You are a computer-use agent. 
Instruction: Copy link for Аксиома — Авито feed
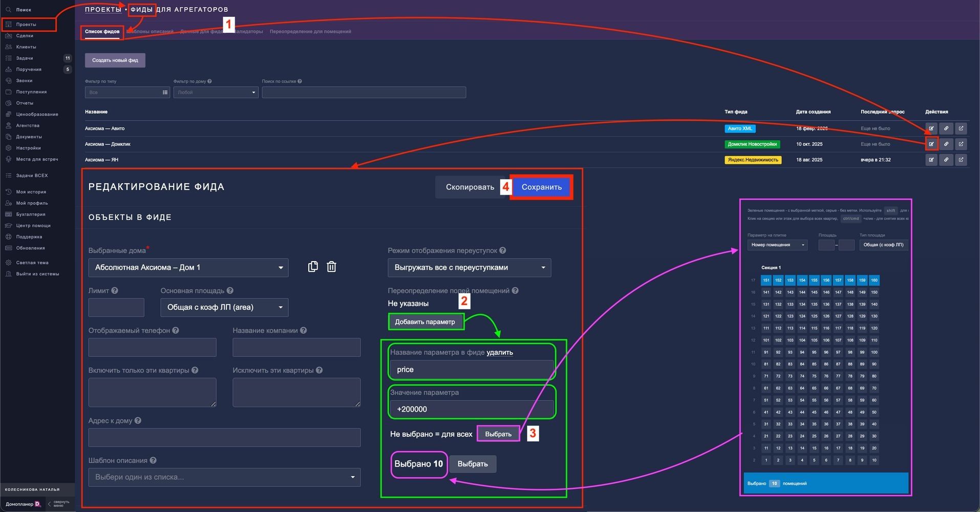pyautogui.click(x=946, y=129)
